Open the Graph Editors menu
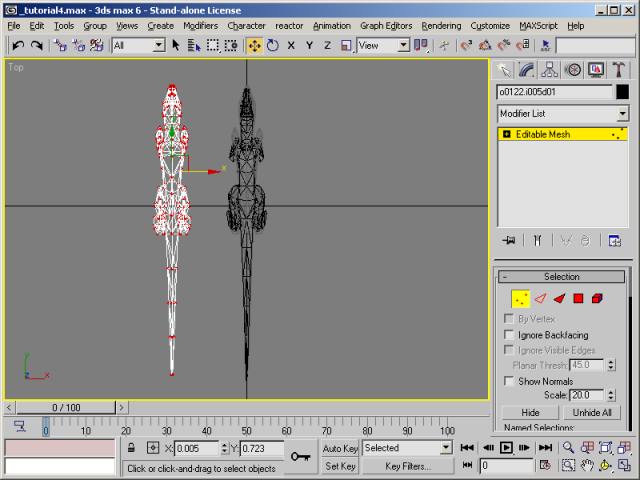640x480 pixels. [385, 25]
